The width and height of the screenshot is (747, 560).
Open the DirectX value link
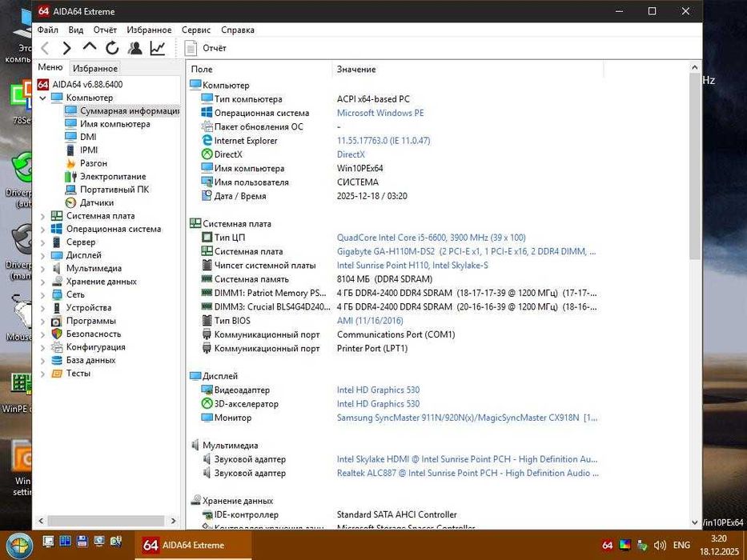pos(351,154)
